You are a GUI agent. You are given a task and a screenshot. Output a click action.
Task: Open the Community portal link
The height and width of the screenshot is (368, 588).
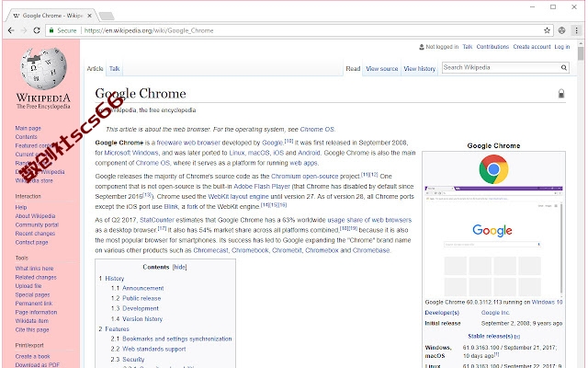click(37, 224)
